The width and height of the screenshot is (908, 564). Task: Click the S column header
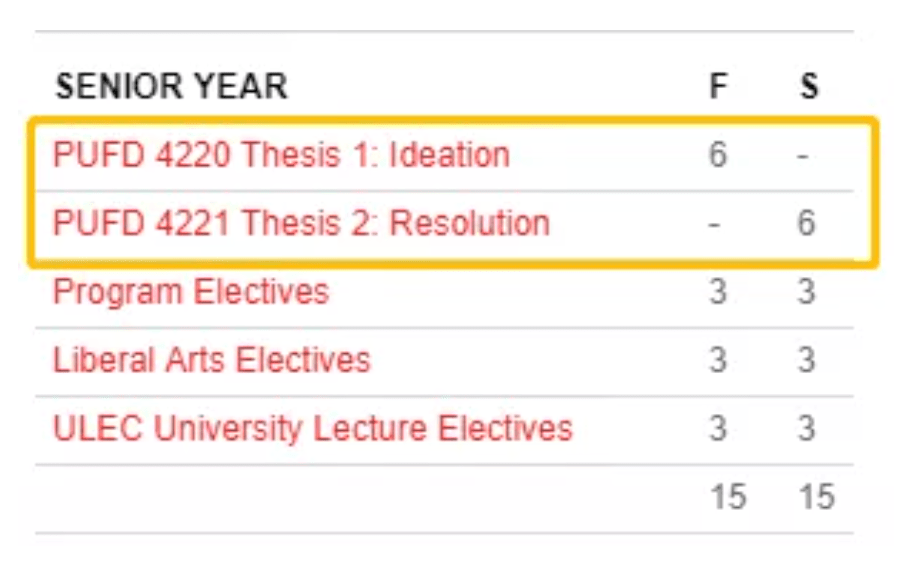pyautogui.click(x=808, y=86)
